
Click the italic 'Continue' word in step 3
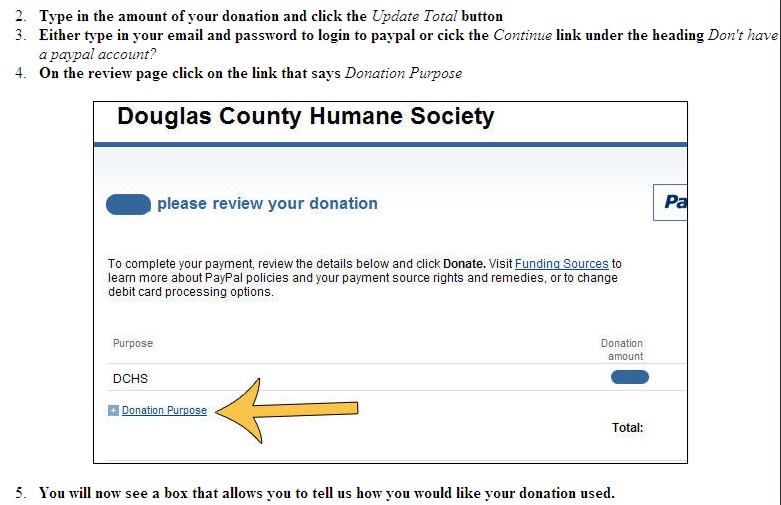[x=523, y=36]
